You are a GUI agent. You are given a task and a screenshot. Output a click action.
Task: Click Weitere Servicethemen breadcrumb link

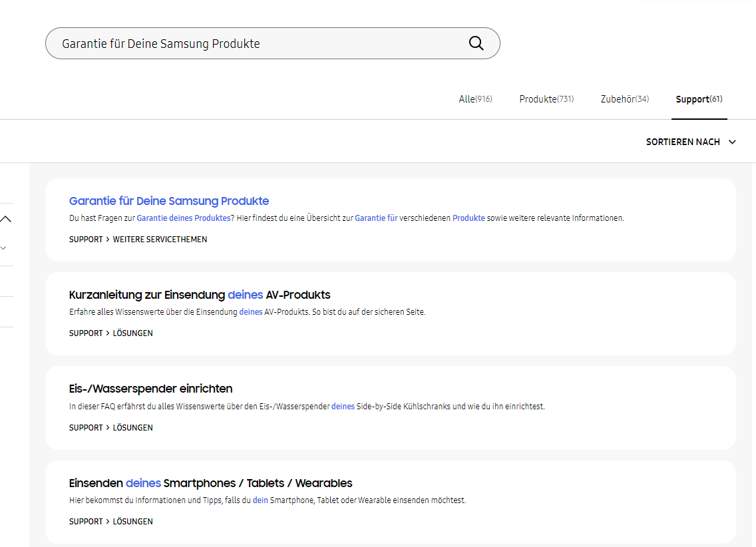pos(160,240)
